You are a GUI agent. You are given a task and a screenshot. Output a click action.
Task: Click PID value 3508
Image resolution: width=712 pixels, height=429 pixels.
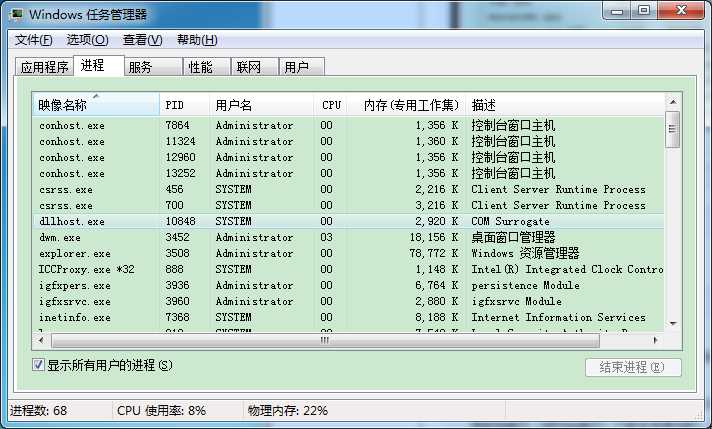177,253
